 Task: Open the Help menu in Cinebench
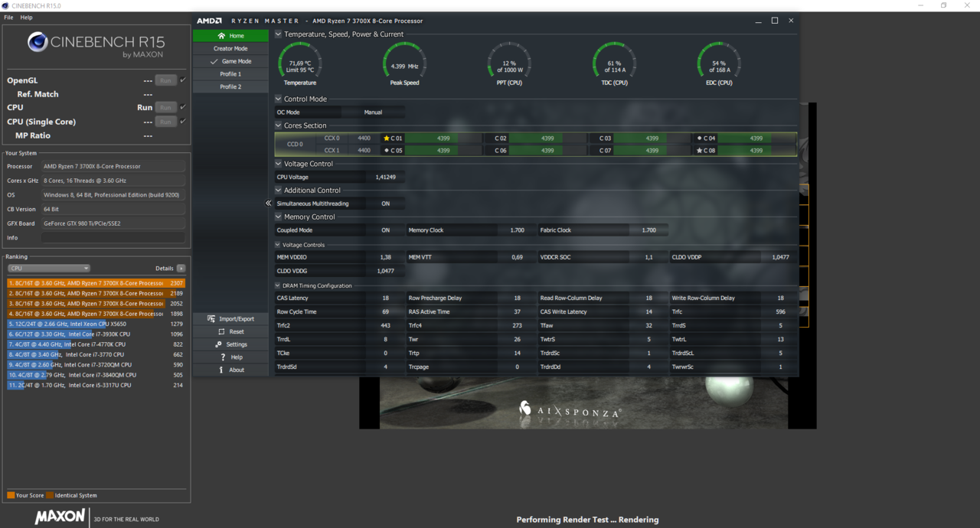tap(26, 17)
